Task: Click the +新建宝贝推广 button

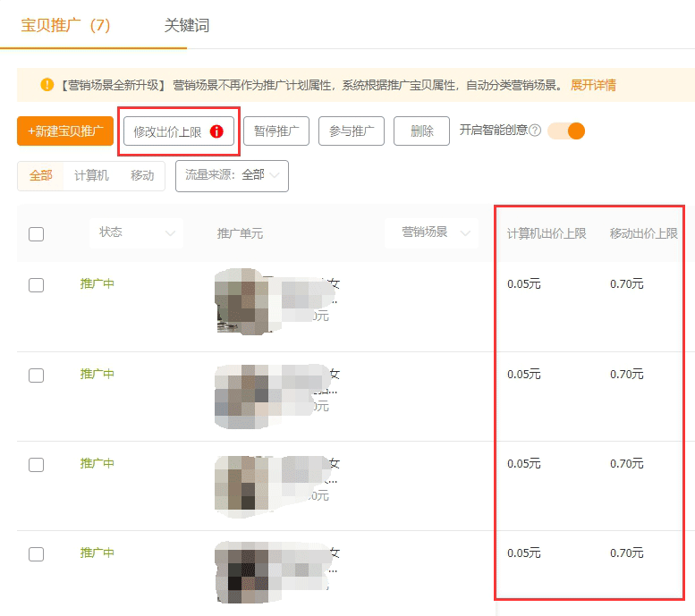Action: pos(65,131)
